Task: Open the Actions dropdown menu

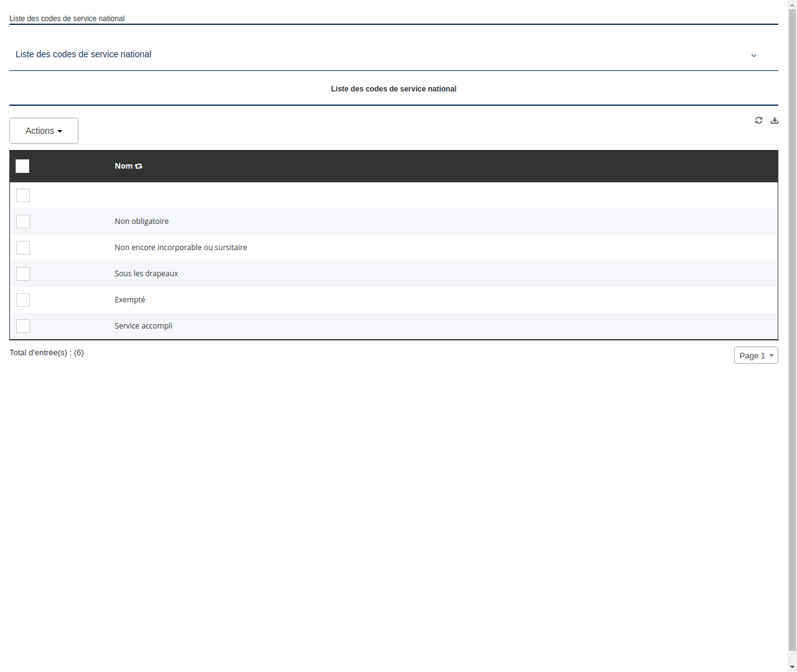Action: (44, 131)
